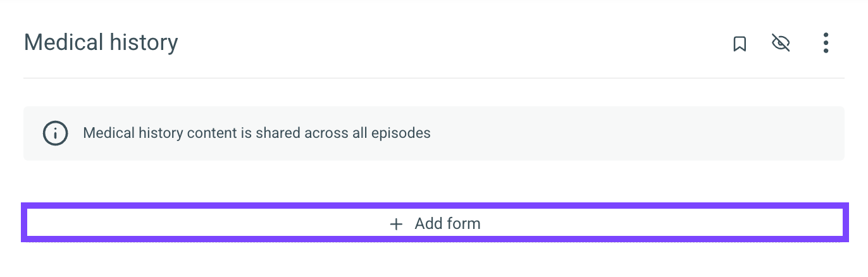Image resolution: width=868 pixels, height=277 pixels.
Task: Select the gray information banner
Action: tap(434, 133)
